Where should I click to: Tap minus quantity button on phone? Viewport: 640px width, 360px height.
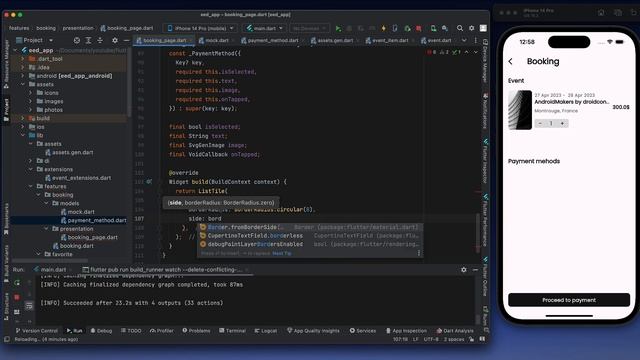(x=540, y=123)
